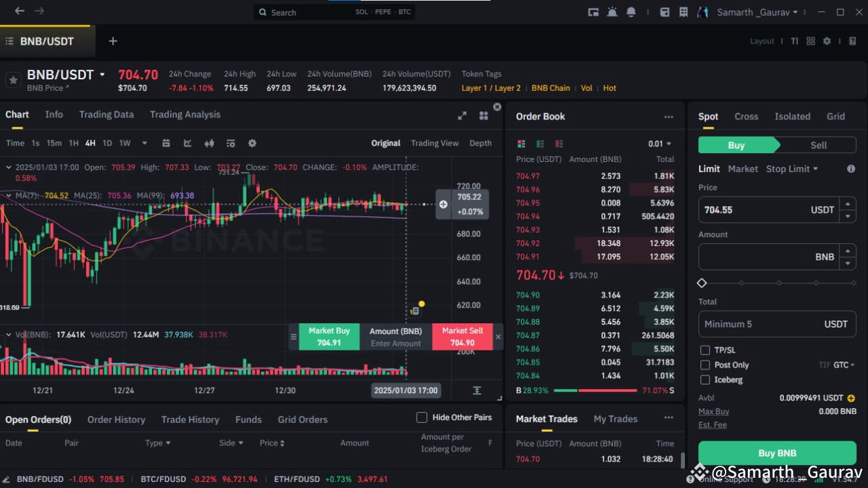Open the Order History tab

(x=116, y=420)
